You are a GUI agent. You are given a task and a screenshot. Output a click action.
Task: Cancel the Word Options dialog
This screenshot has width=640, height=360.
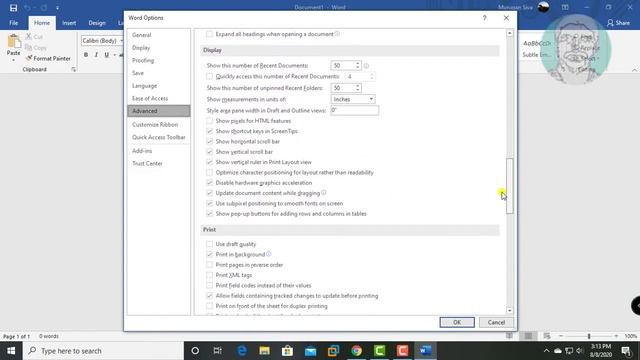[496, 322]
